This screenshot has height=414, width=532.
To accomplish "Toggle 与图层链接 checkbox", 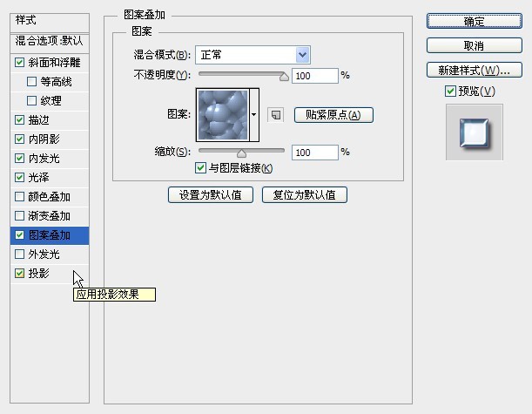I will [202, 168].
